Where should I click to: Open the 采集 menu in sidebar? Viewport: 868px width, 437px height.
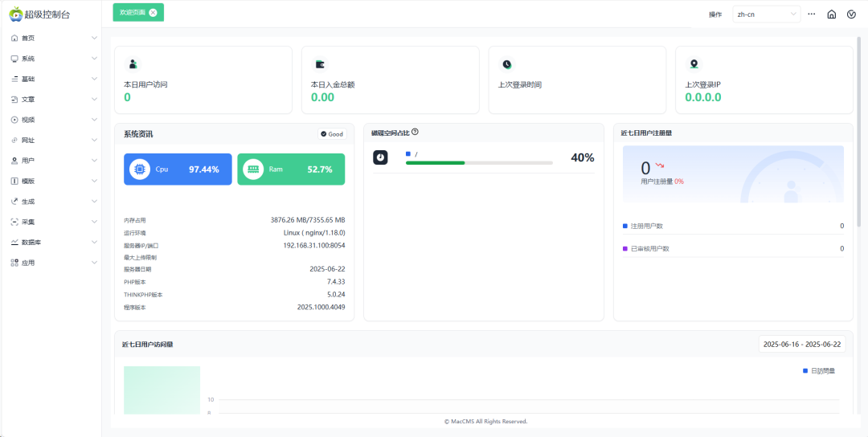(x=53, y=222)
